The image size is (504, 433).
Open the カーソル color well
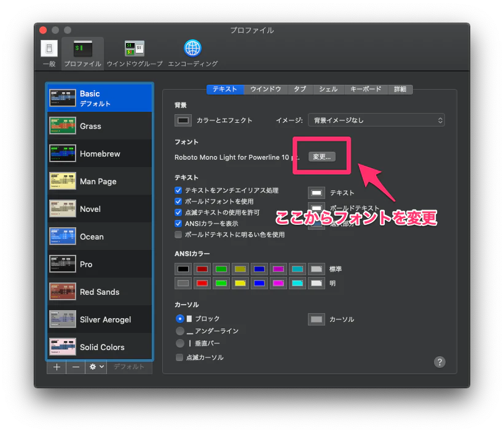[317, 319]
